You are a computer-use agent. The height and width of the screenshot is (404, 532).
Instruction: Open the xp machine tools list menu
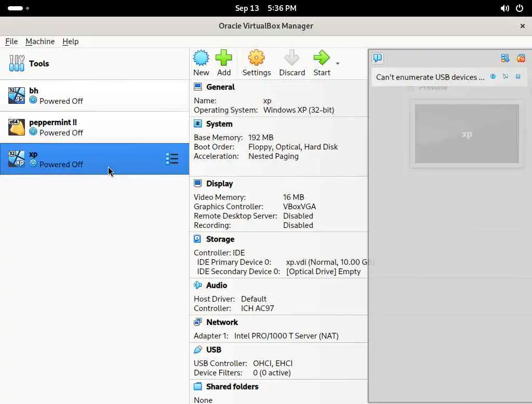tap(172, 159)
